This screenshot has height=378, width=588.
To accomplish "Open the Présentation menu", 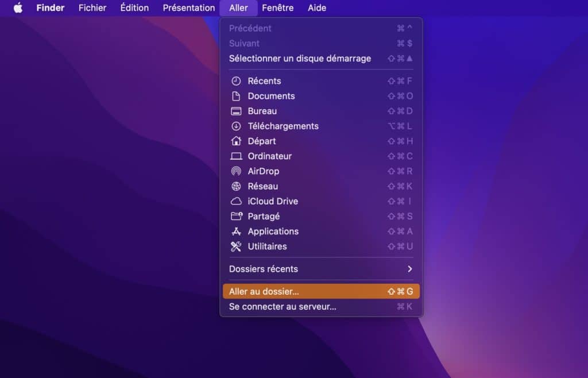I will [188, 7].
